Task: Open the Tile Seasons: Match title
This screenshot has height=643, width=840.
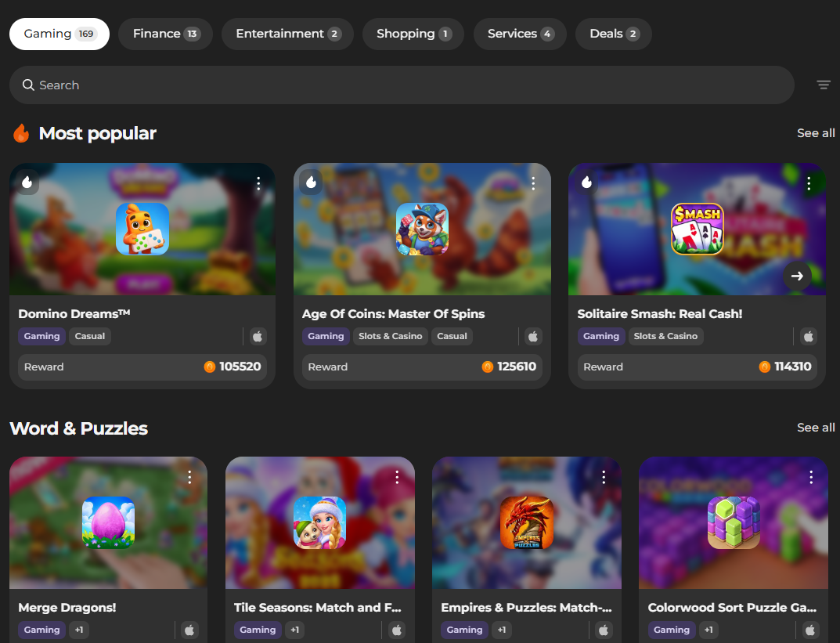Action: pyautogui.click(x=318, y=608)
